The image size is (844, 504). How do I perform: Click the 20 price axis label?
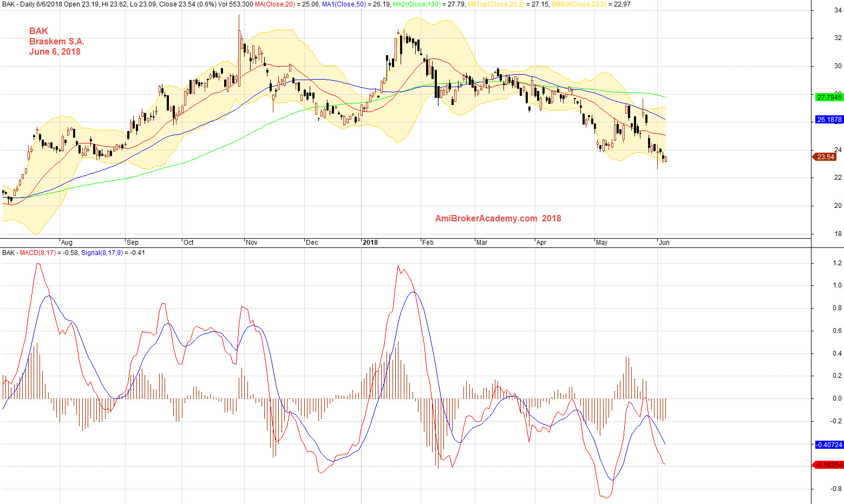click(x=838, y=206)
